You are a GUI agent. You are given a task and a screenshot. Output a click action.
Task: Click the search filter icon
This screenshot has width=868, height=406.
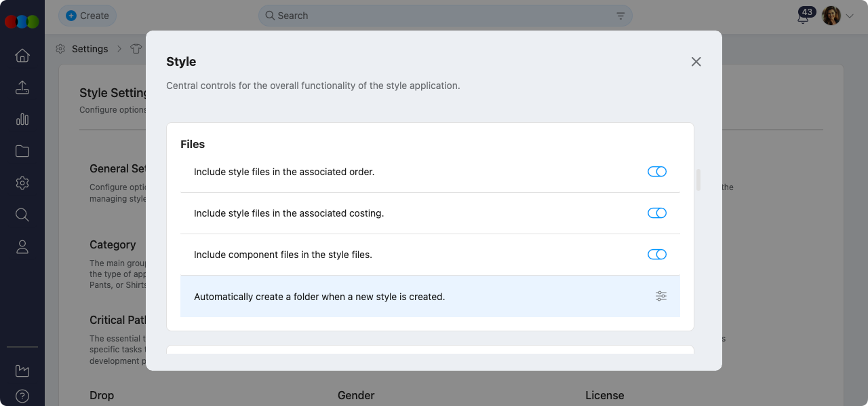pyautogui.click(x=620, y=16)
